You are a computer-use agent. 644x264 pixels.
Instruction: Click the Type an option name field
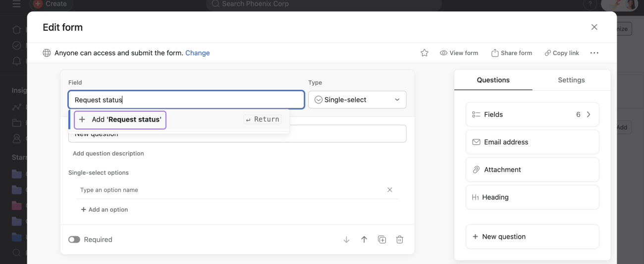point(228,190)
